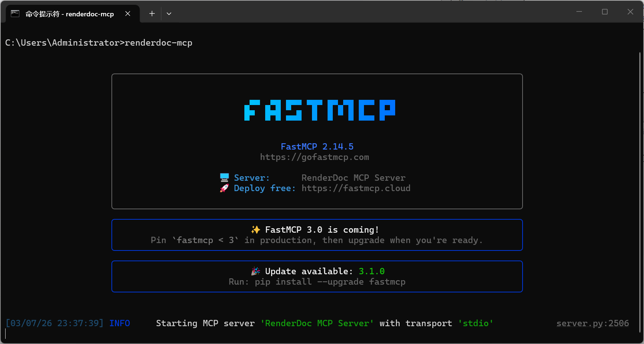This screenshot has height=344, width=644.
Task: Click the server.py:2506 source link
Action: pyautogui.click(x=593, y=323)
